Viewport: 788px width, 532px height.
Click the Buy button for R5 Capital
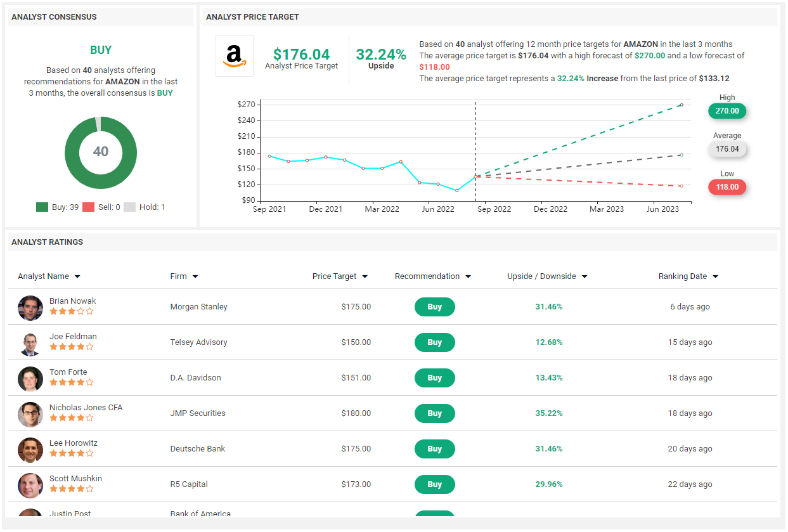tap(435, 484)
